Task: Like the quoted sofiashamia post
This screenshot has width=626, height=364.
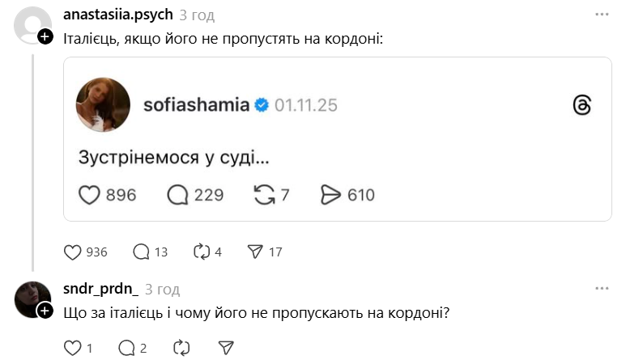Action: 88,194
